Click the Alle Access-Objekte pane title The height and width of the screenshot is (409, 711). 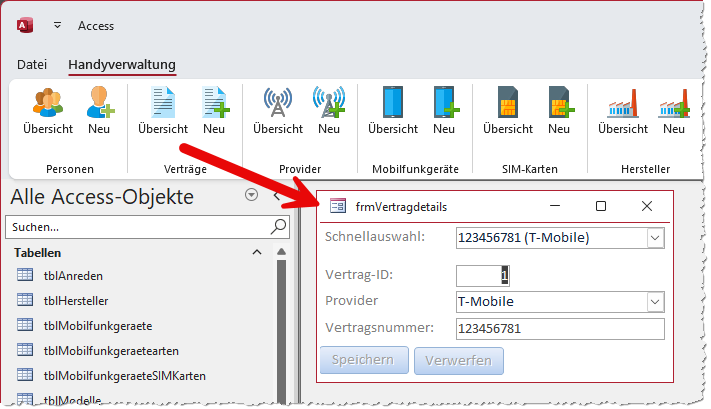click(x=102, y=196)
